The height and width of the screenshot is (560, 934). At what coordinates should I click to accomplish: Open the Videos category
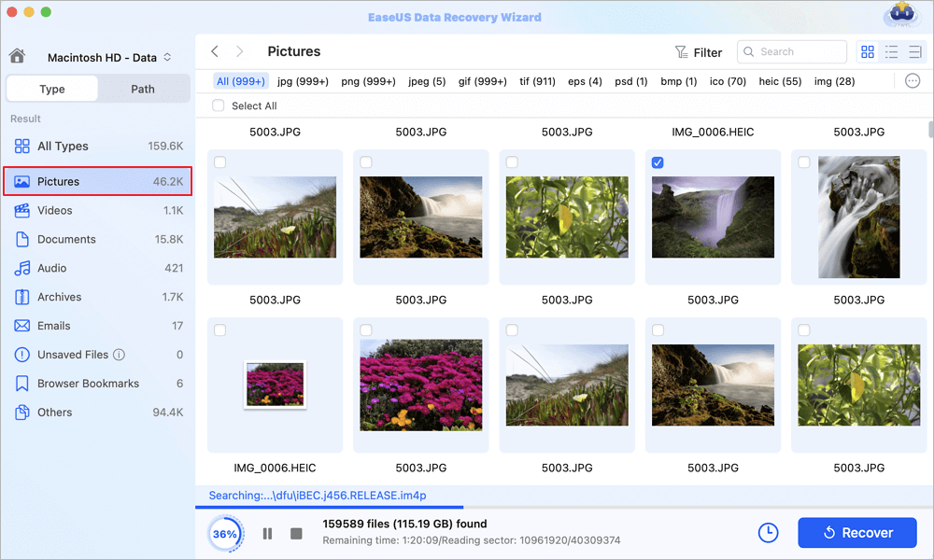(x=98, y=210)
